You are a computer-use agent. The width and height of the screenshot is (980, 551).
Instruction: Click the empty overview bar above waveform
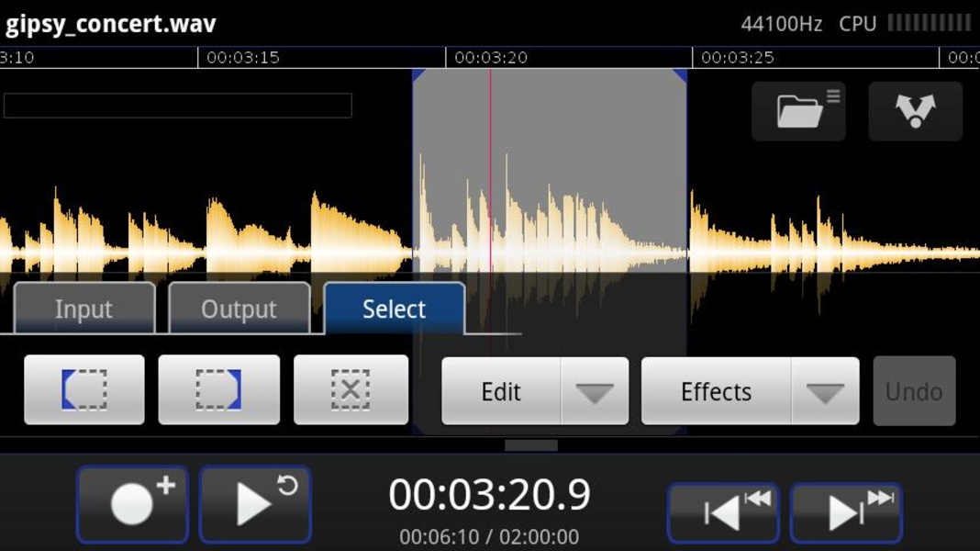tap(177, 105)
